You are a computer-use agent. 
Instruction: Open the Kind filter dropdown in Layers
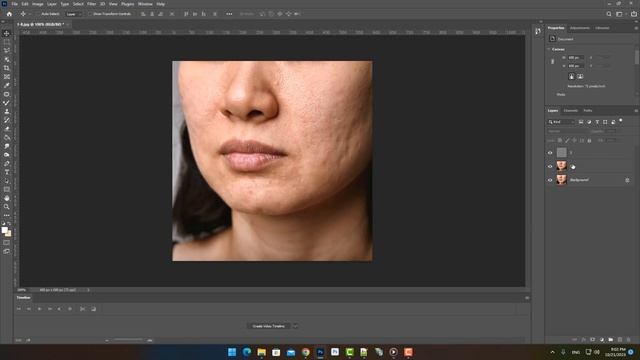tap(561, 122)
